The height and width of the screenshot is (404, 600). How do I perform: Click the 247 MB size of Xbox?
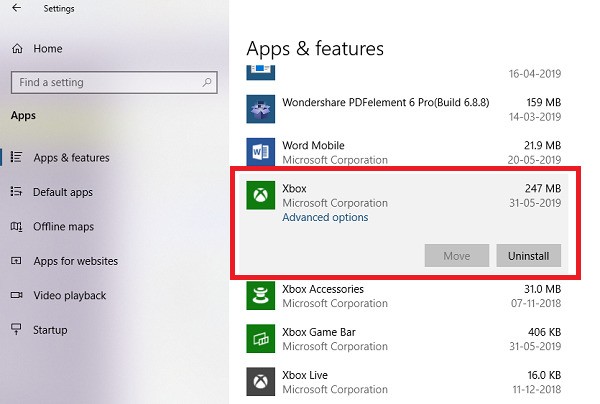pos(543,188)
